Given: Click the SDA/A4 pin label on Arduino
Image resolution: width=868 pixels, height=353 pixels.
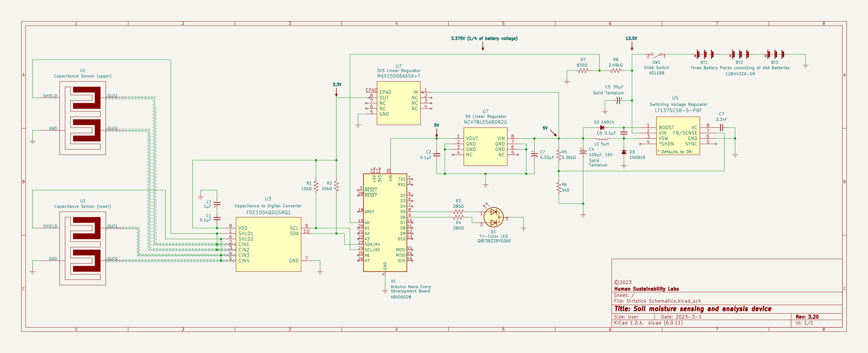Looking at the screenshot, I should coord(372,244).
